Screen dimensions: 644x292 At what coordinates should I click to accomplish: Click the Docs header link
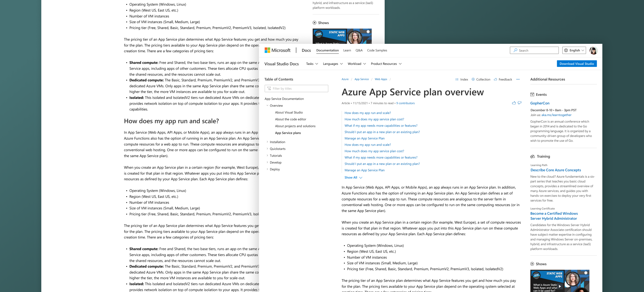[306, 50]
